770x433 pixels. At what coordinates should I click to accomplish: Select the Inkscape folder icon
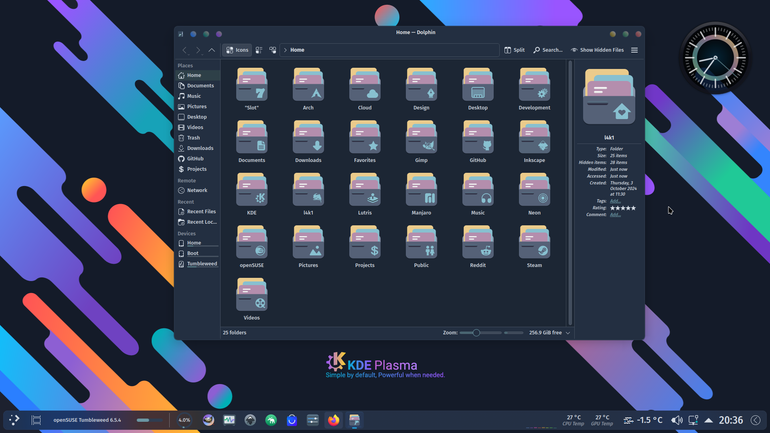coord(534,137)
